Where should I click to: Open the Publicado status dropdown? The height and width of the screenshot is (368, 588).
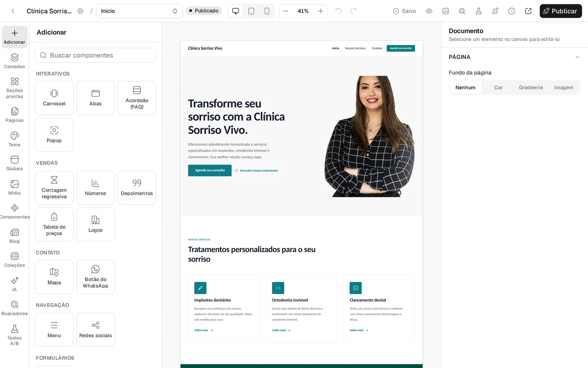(204, 11)
